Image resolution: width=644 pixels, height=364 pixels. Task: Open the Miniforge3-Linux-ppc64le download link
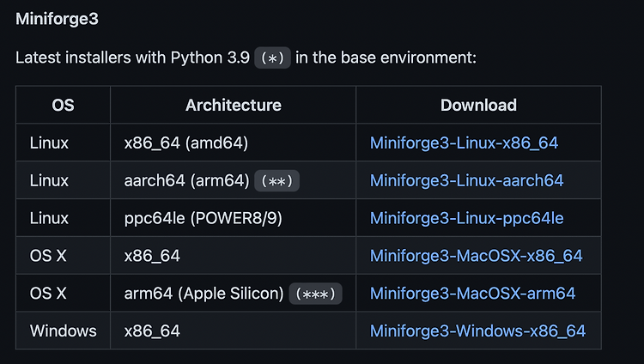(x=466, y=218)
